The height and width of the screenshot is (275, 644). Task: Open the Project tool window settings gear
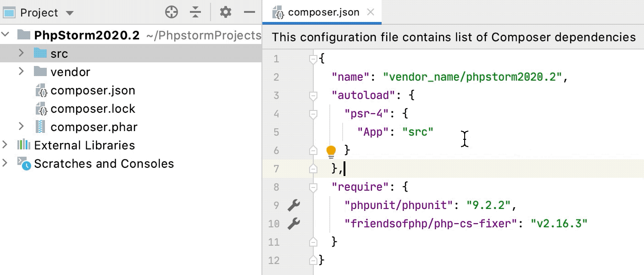(225, 12)
